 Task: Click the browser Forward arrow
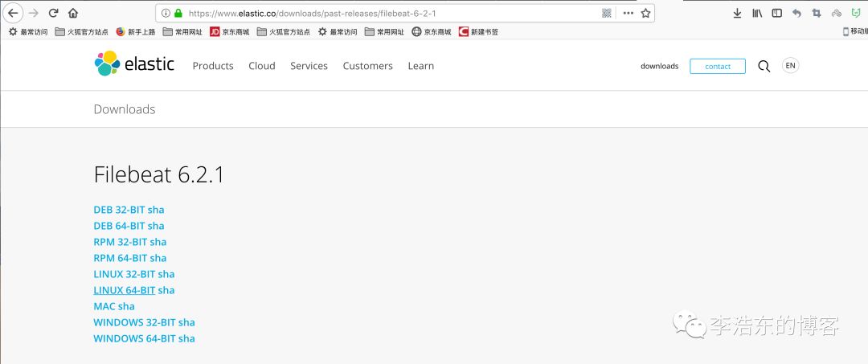[x=33, y=13]
